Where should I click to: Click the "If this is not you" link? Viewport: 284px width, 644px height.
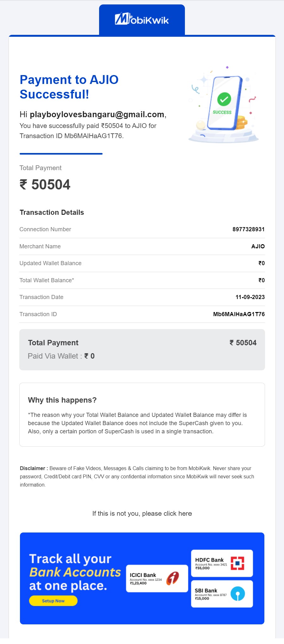tap(142, 513)
